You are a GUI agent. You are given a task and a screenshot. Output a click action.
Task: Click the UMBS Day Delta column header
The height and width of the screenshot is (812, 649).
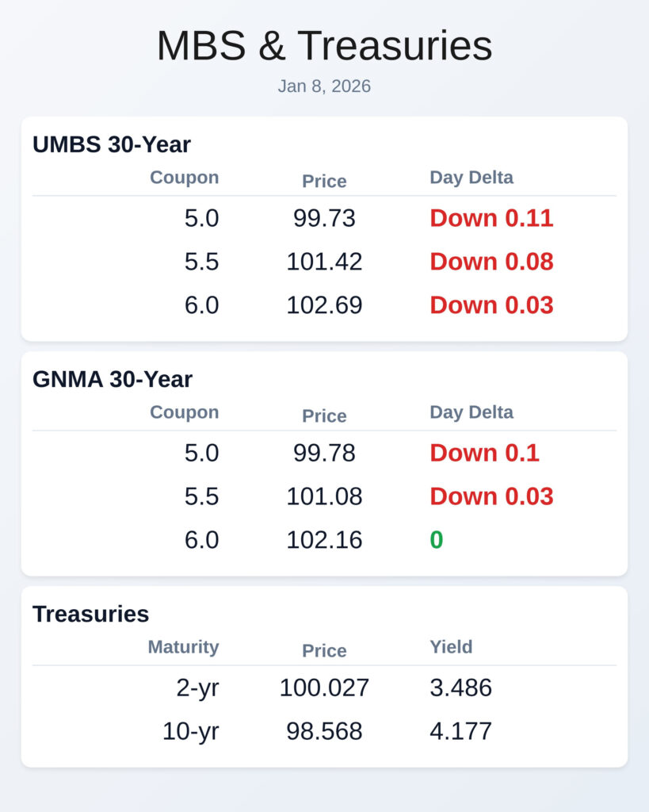(x=471, y=177)
